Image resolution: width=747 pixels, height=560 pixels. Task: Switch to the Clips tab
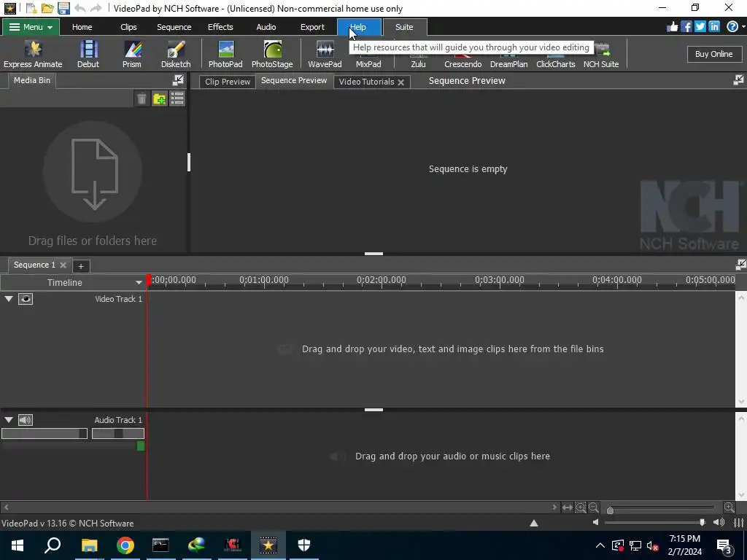point(128,27)
